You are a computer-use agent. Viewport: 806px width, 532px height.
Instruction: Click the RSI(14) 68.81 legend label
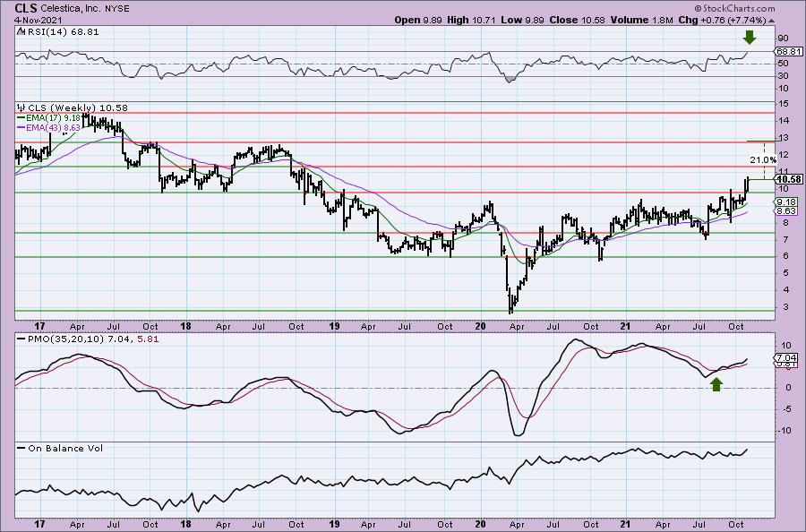tap(62, 31)
